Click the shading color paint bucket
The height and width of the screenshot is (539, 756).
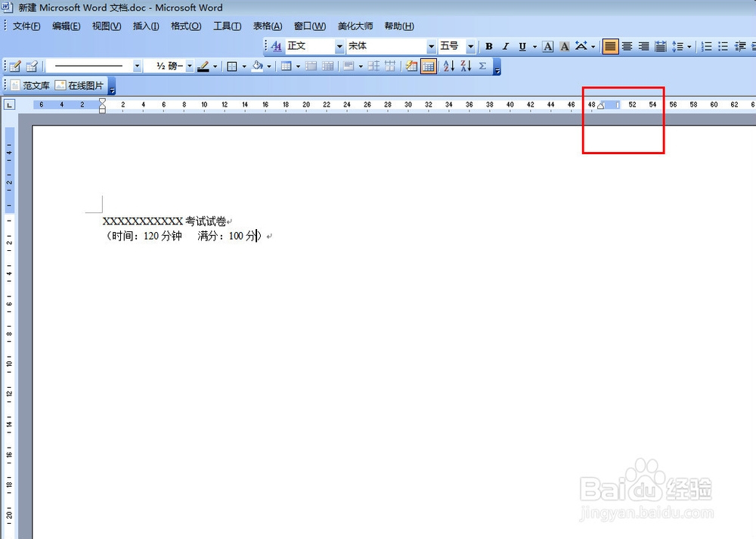coord(258,66)
